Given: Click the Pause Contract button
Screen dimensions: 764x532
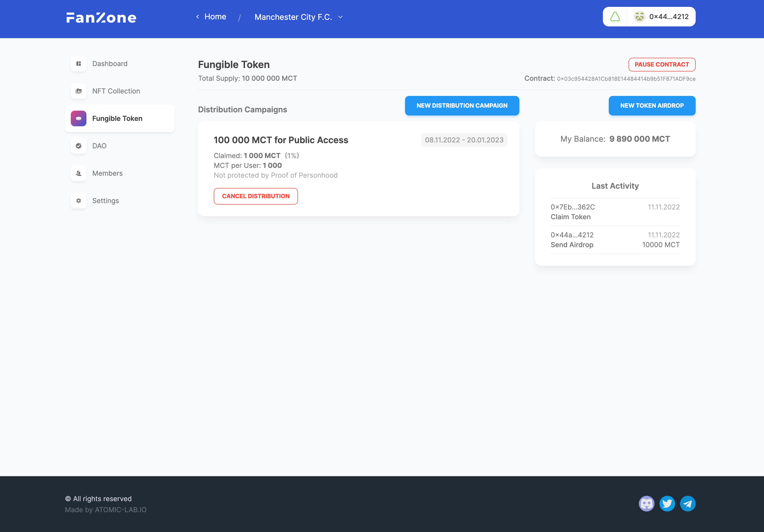Looking at the screenshot, I should point(662,65).
